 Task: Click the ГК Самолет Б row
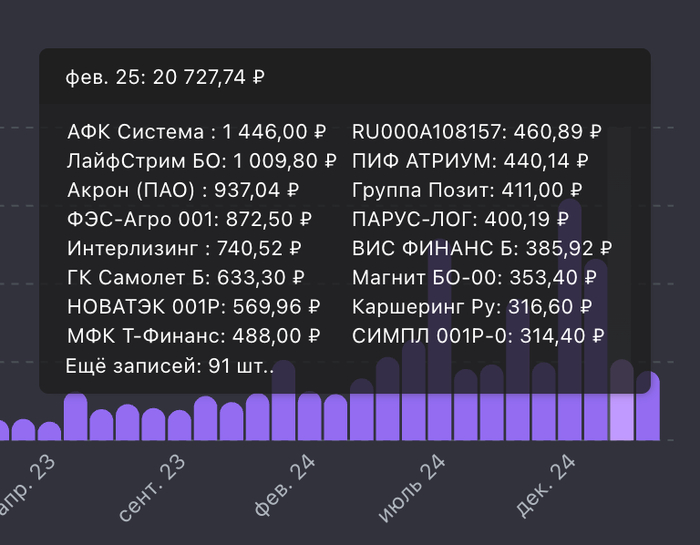[x=186, y=278]
